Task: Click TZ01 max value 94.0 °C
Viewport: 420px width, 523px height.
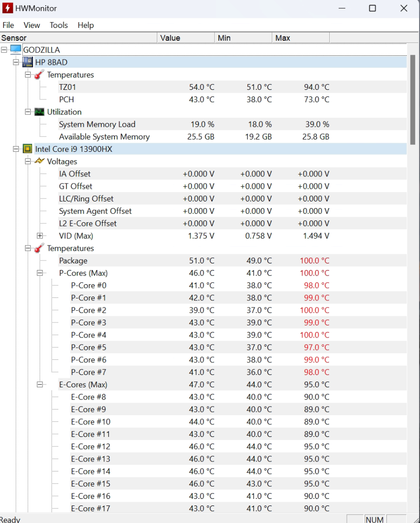Action: (317, 87)
